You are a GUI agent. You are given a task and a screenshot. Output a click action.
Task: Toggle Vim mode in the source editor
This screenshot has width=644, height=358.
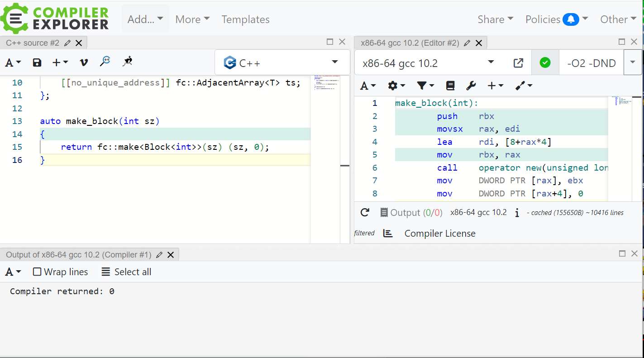(x=83, y=62)
